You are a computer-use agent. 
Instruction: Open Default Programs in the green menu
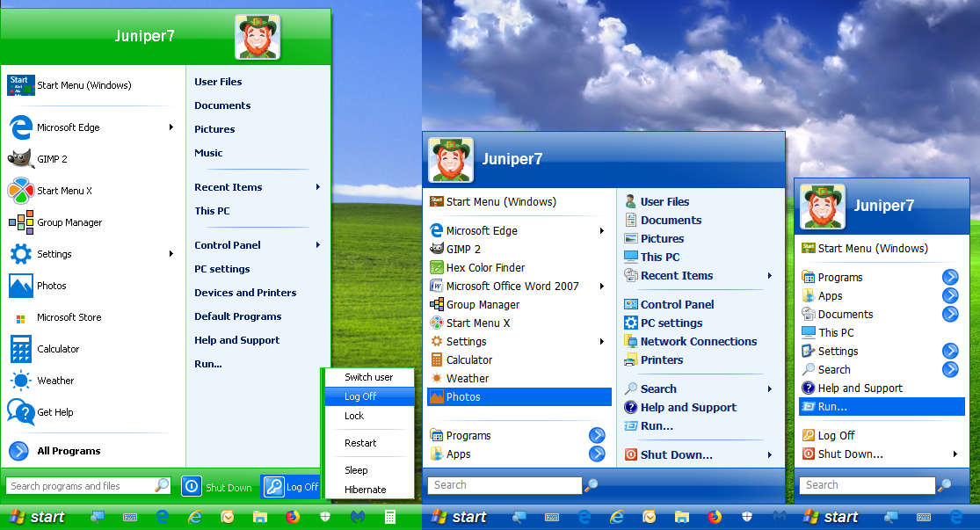[x=237, y=316]
